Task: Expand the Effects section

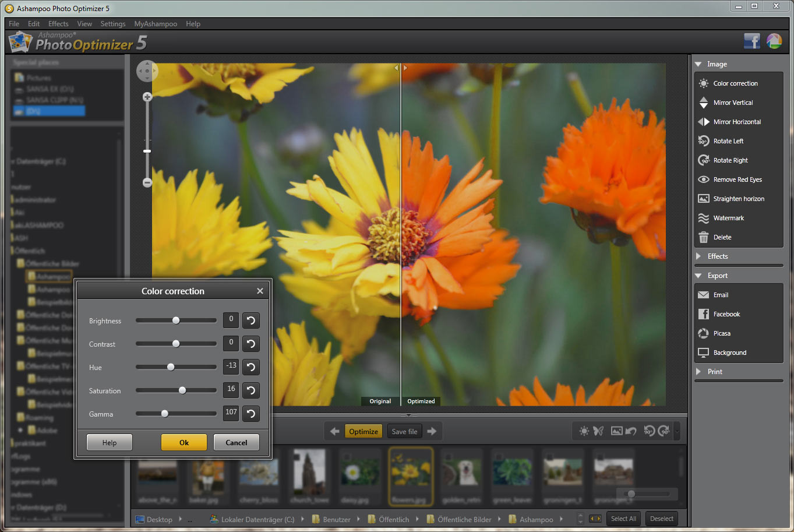Action: (x=717, y=256)
